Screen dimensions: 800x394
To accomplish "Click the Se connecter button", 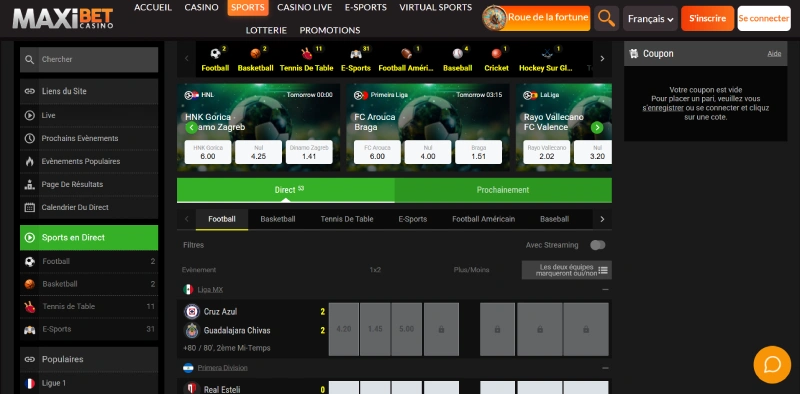I will [x=764, y=18].
